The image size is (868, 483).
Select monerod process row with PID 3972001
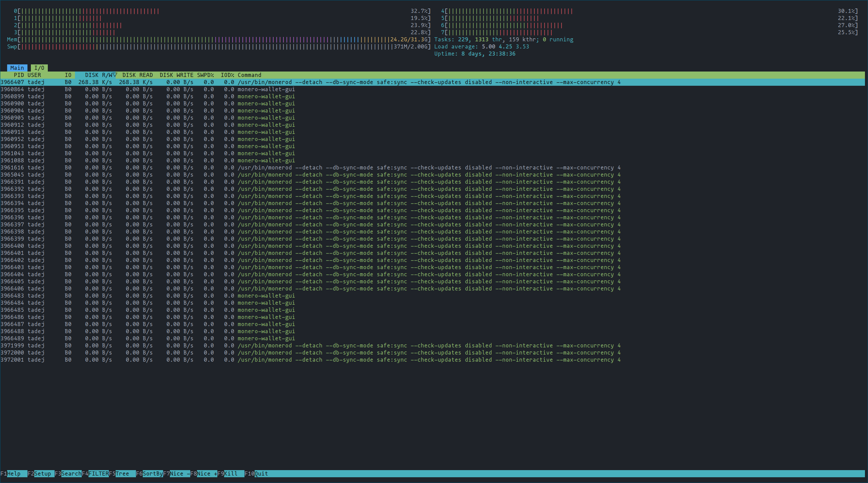pos(433,360)
